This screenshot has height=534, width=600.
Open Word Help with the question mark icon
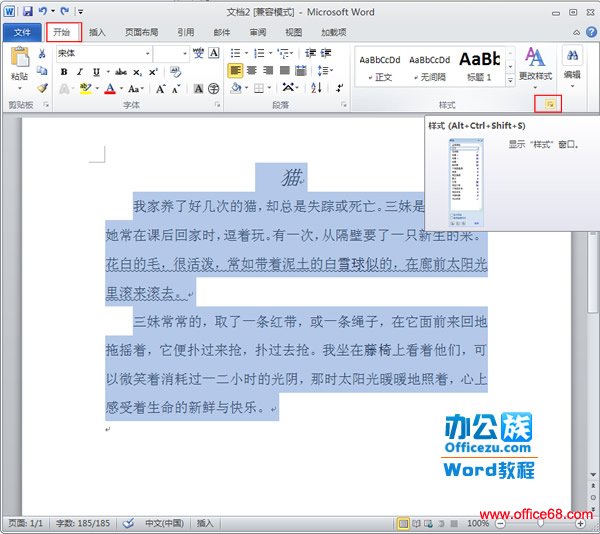click(x=591, y=32)
